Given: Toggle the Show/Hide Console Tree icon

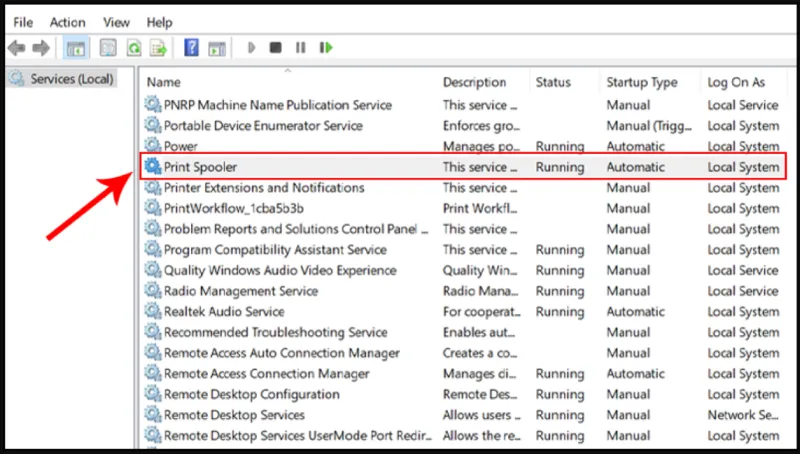Looking at the screenshot, I should 76,48.
